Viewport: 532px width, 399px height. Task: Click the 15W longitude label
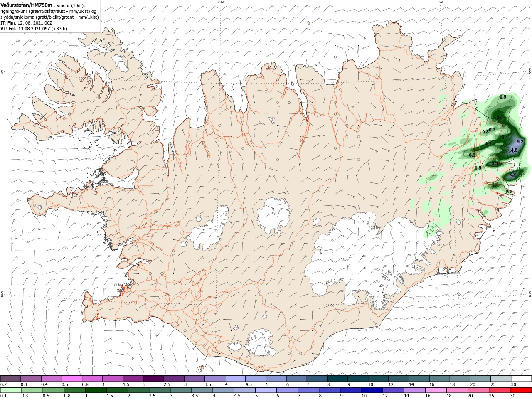point(440,2)
